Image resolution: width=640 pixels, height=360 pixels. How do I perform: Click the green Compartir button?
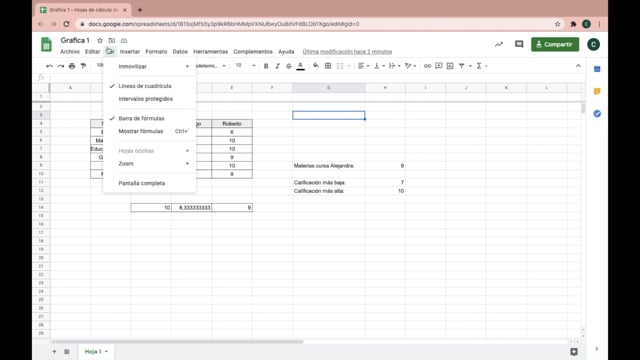(x=555, y=44)
